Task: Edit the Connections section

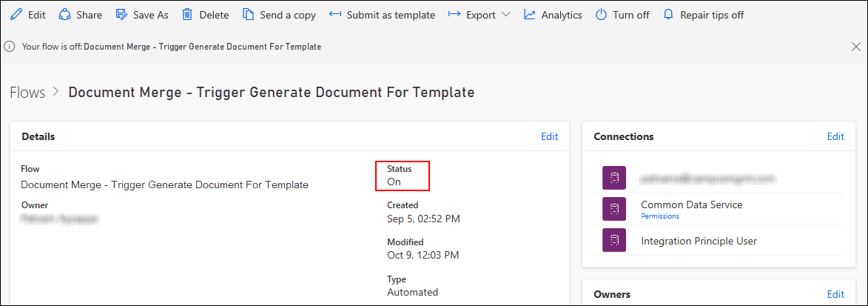Action: [835, 136]
